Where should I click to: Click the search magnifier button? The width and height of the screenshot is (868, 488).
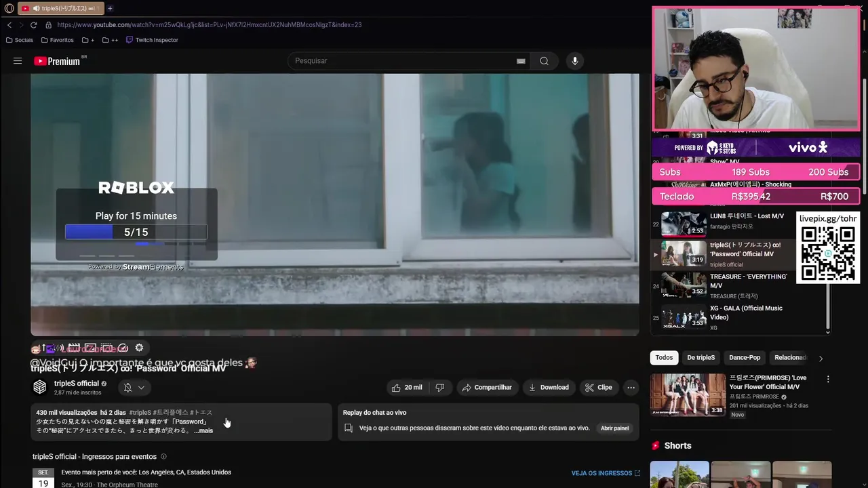(x=544, y=61)
